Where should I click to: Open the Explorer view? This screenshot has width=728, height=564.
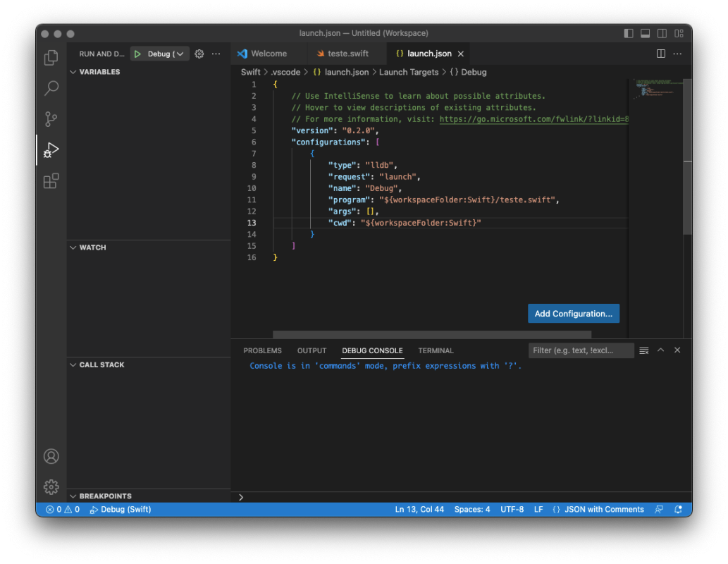[50, 57]
